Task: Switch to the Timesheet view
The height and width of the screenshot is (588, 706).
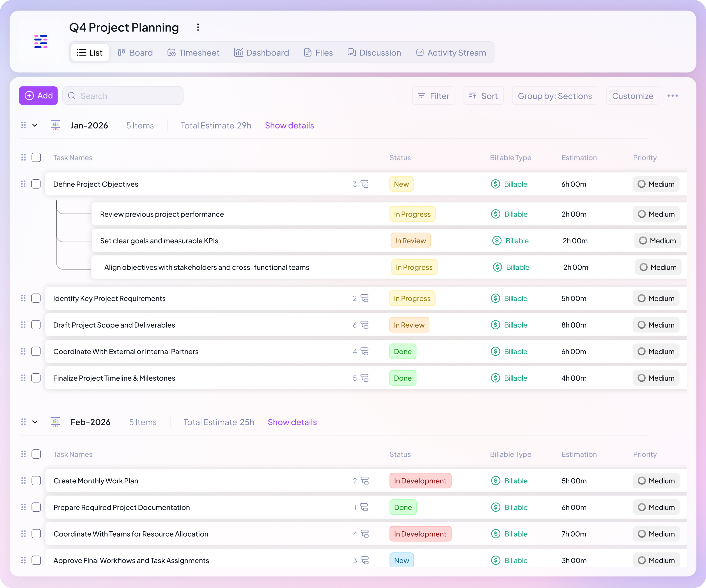Action: click(193, 52)
